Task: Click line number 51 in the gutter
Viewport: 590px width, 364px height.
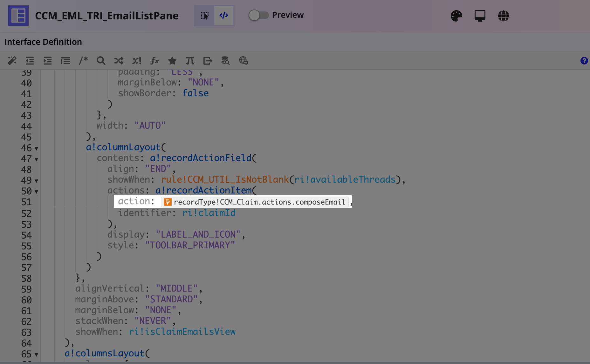Action: (26, 202)
